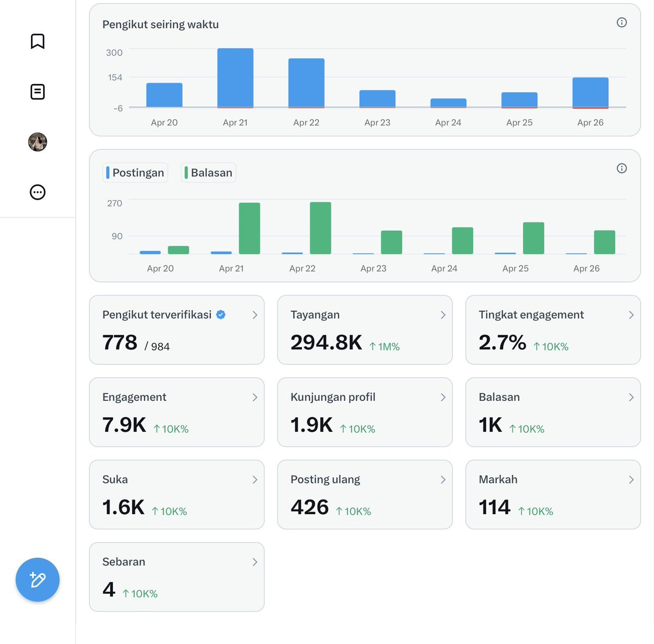
Task: Open the profile avatar in sidebar
Action: (x=38, y=142)
